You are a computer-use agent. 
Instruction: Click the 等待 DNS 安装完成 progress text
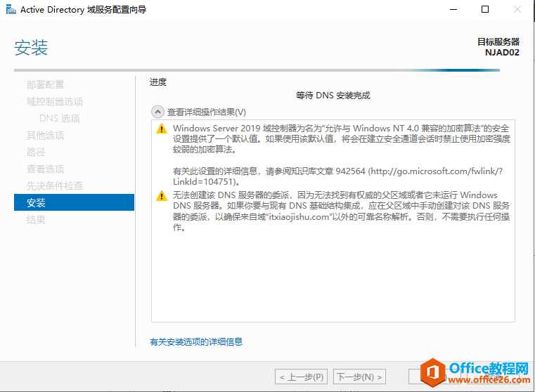[x=333, y=96]
